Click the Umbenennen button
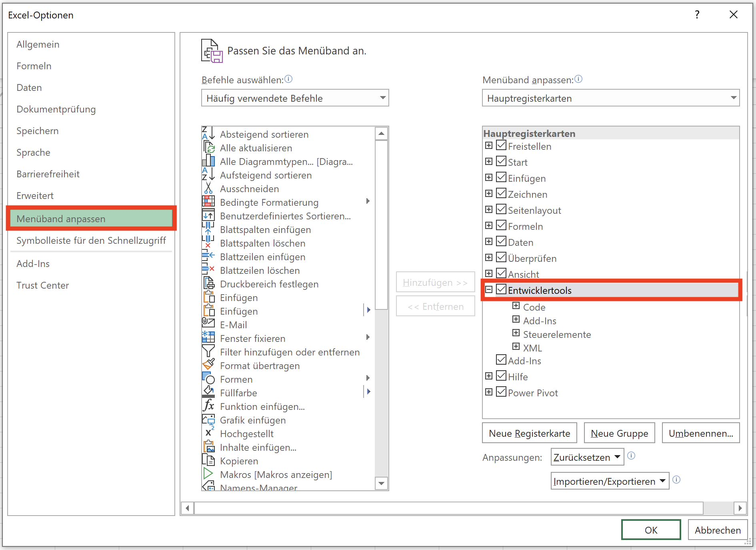Image resolution: width=756 pixels, height=550 pixels. (x=701, y=433)
